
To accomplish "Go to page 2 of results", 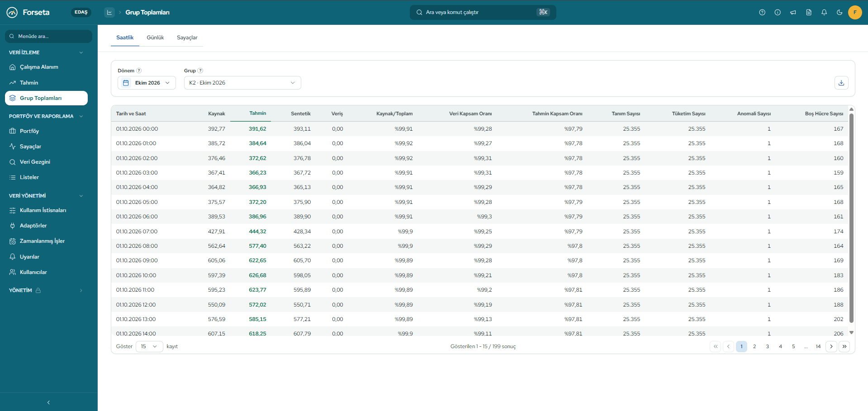I will pos(754,346).
